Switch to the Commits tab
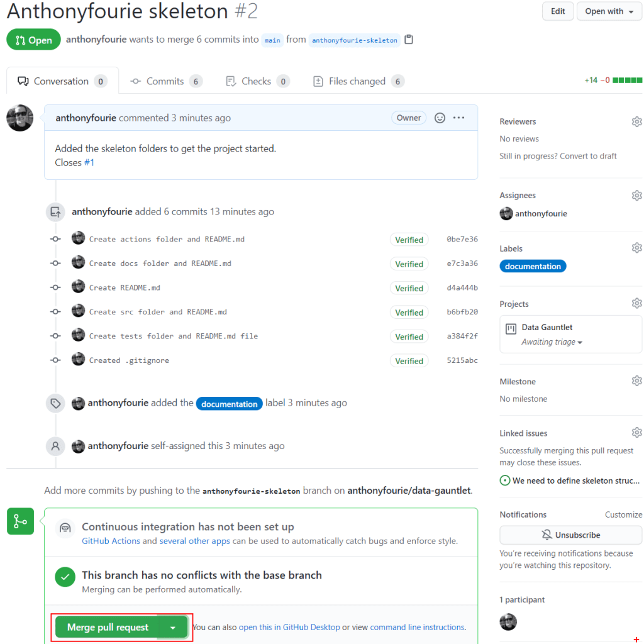644x644 pixels. 166,81
